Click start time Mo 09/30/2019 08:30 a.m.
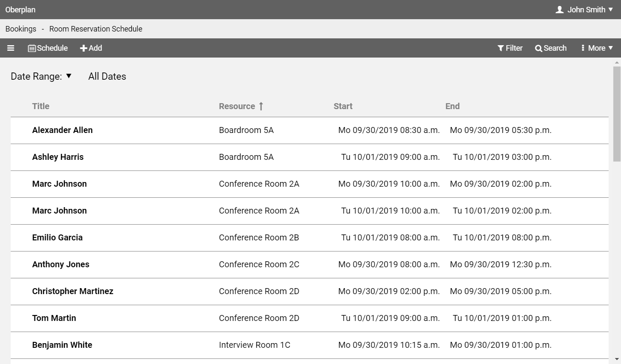Viewport: 621px width, 364px height. pos(389,130)
